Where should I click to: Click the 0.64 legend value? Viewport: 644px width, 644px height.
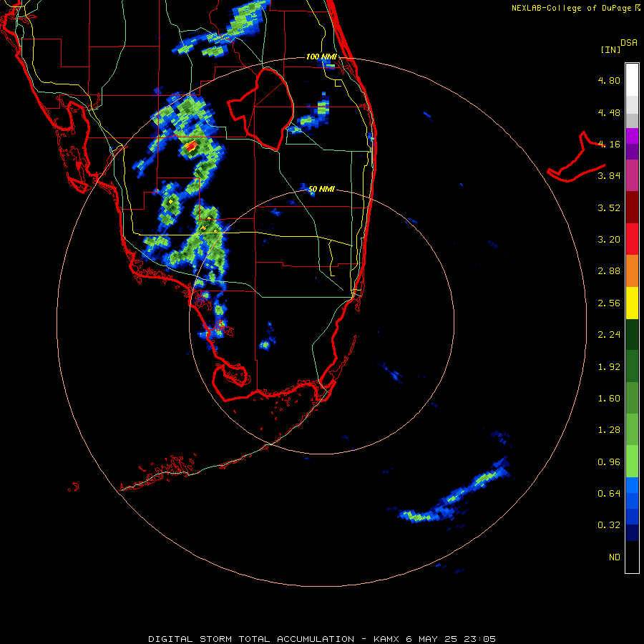[x=609, y=493]
